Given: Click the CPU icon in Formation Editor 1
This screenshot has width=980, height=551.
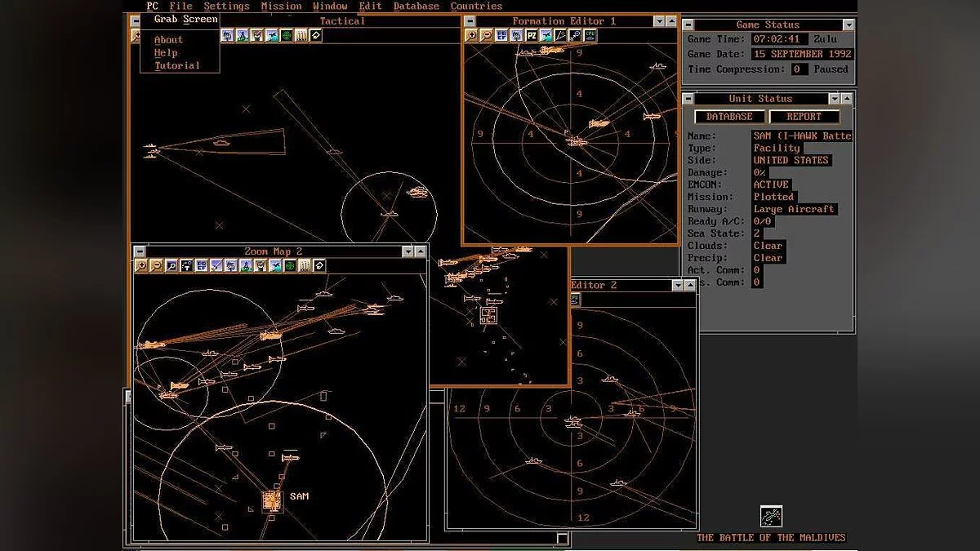Looking at the screenshot, I should click(x=590, y=36).
